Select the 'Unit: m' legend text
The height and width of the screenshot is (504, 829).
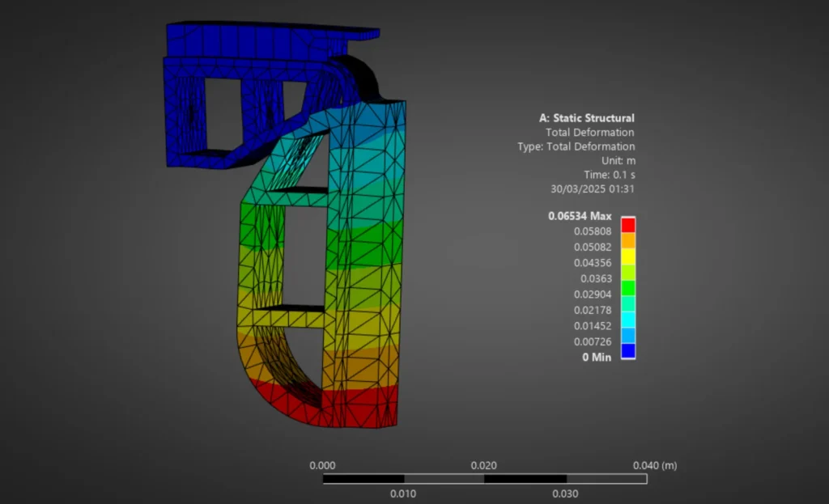click(x=618, y=161)
